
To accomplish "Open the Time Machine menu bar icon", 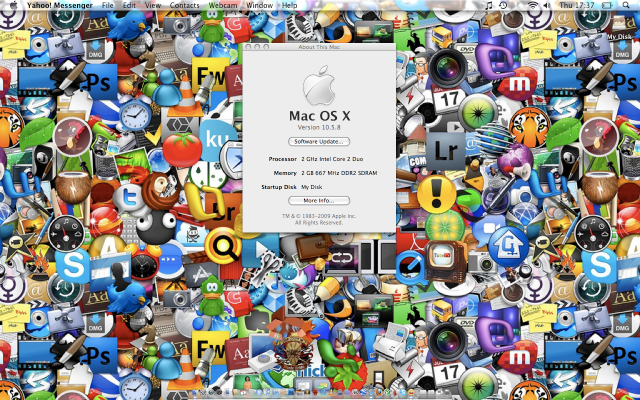I will point(503,5).
